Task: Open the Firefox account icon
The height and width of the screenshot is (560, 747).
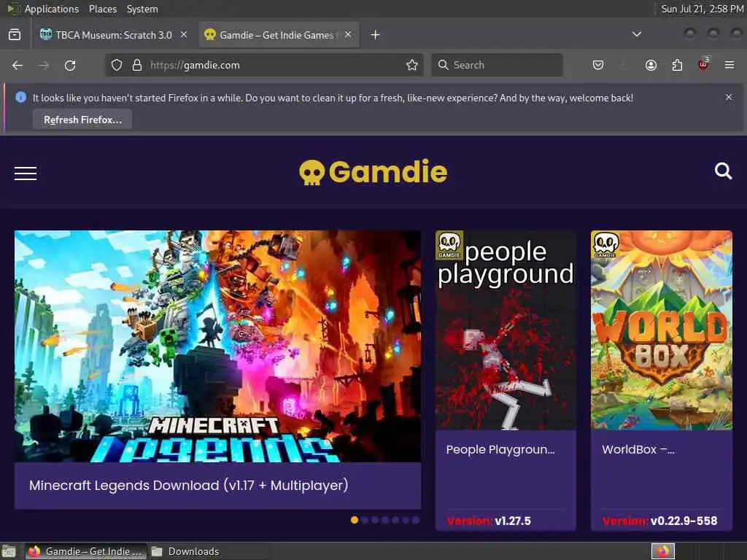Action: tap(651, 65)
